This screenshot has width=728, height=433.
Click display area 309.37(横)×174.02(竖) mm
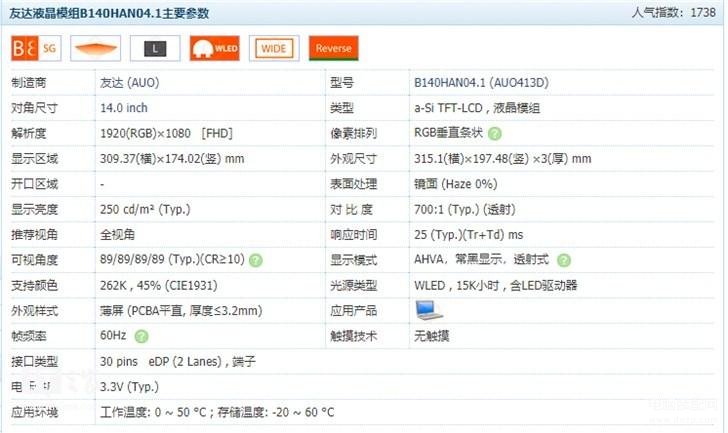pyautogui.click(x=172, y=159)
